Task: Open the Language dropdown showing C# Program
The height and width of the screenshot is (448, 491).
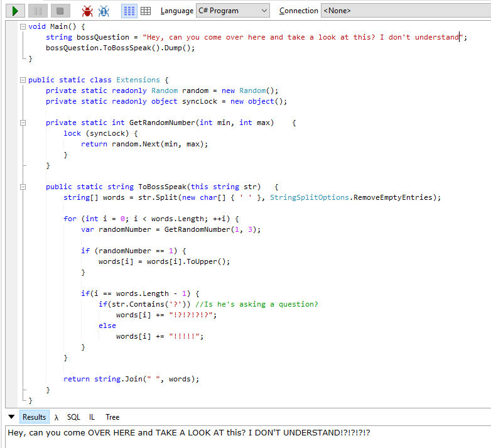Action: [233, 11]
